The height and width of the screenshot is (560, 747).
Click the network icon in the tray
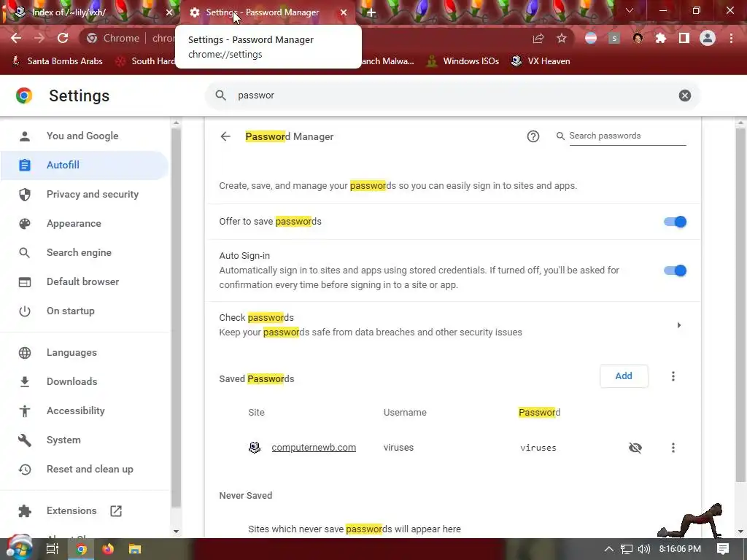627,549
